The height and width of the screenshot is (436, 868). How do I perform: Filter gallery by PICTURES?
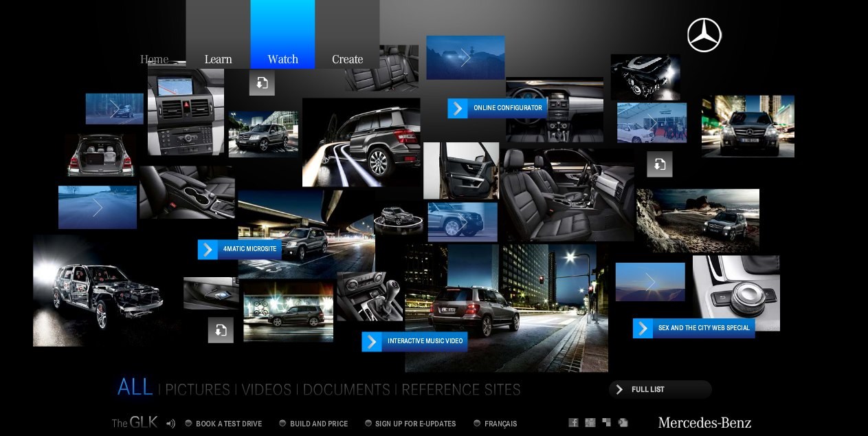click(198, 390)
